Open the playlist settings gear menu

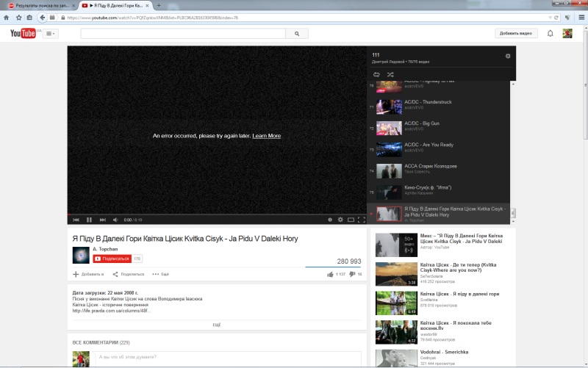pos(507,56)
